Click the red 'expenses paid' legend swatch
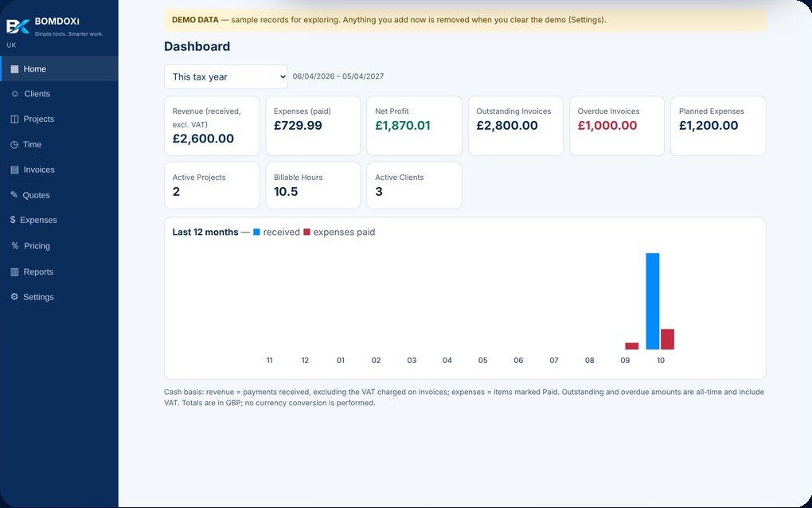This screenshot has width=812, height=508. tap(306, 232)
